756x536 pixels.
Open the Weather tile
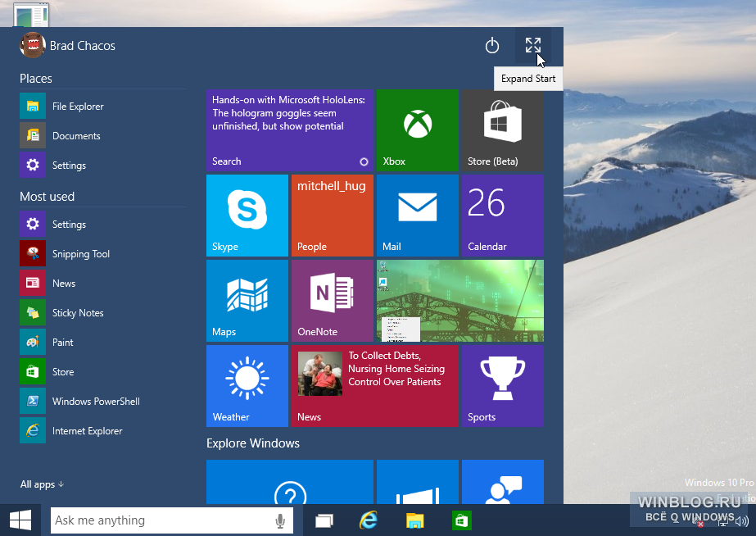pos(247,386)
